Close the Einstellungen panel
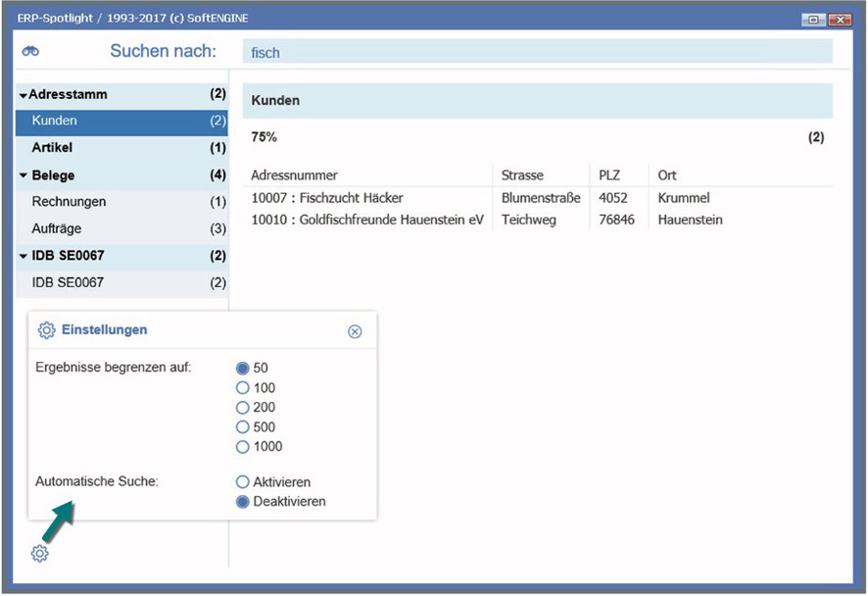 355,331
